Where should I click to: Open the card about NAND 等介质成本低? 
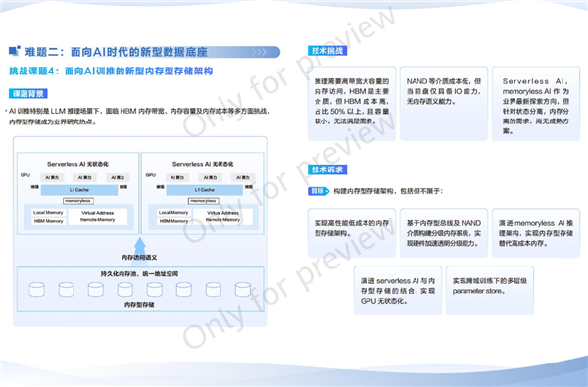(444, 104)
